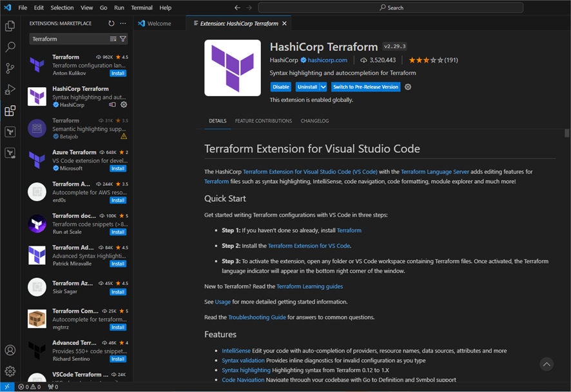This screenshot has height=392, width=571.
Task: Install Richard Sentino's Advanced Terraform extension
Action: [x=118, y=359]
